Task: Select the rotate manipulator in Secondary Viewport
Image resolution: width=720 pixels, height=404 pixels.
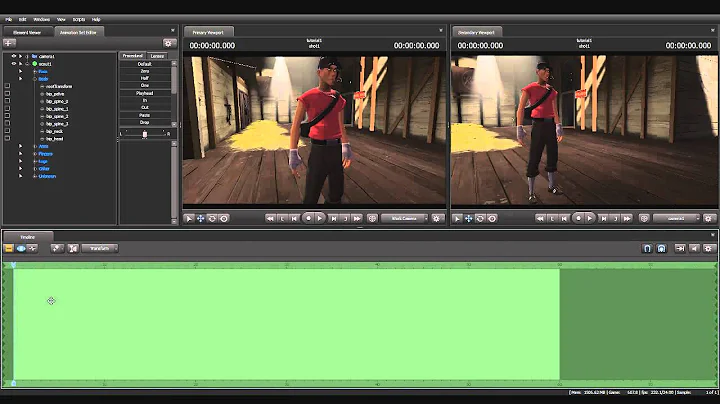Action: click(x=480, y=219)
